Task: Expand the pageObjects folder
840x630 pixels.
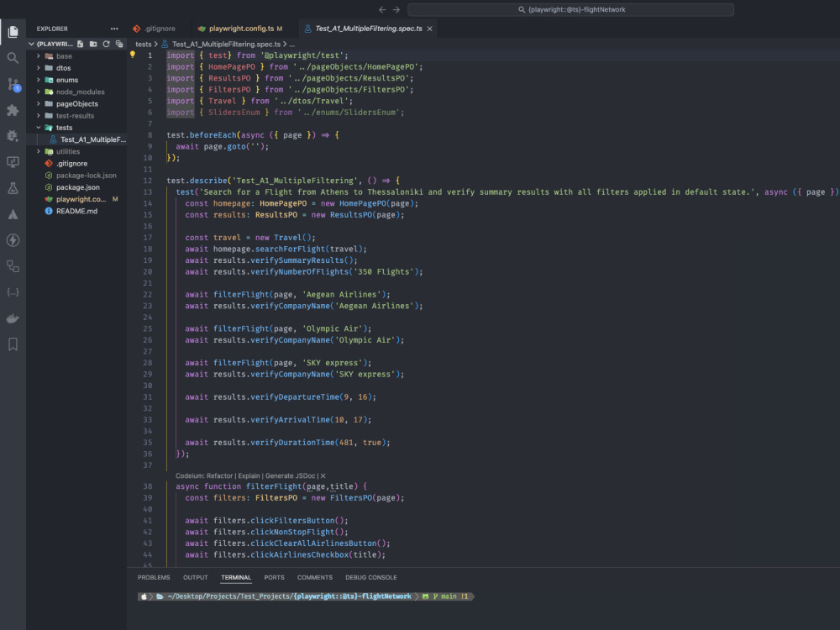Action: point(76,103)
